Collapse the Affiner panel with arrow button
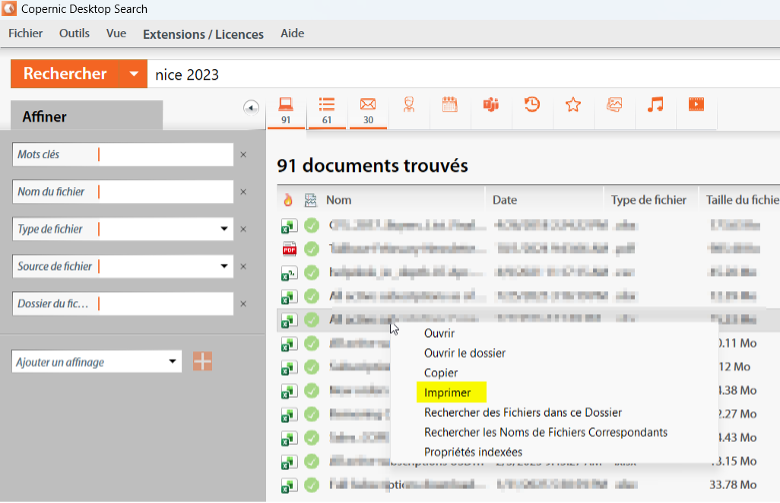 (x=251, y=108)
